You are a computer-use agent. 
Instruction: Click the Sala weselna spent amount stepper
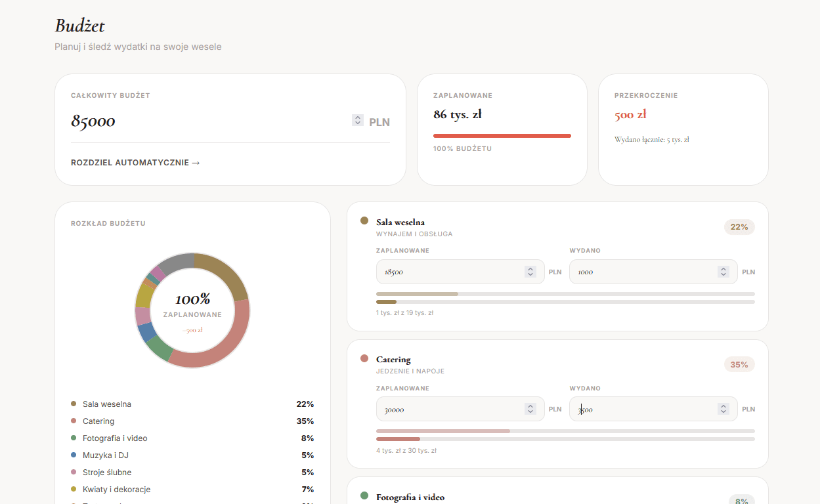(x=723, y=272)
